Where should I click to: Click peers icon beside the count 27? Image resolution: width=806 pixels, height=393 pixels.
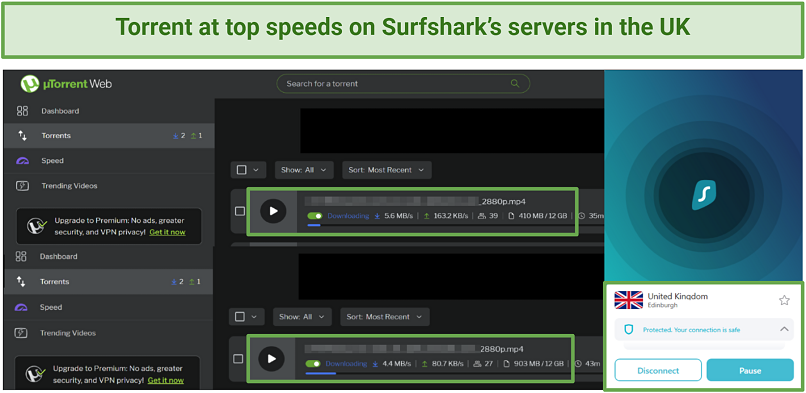point(477,364)
